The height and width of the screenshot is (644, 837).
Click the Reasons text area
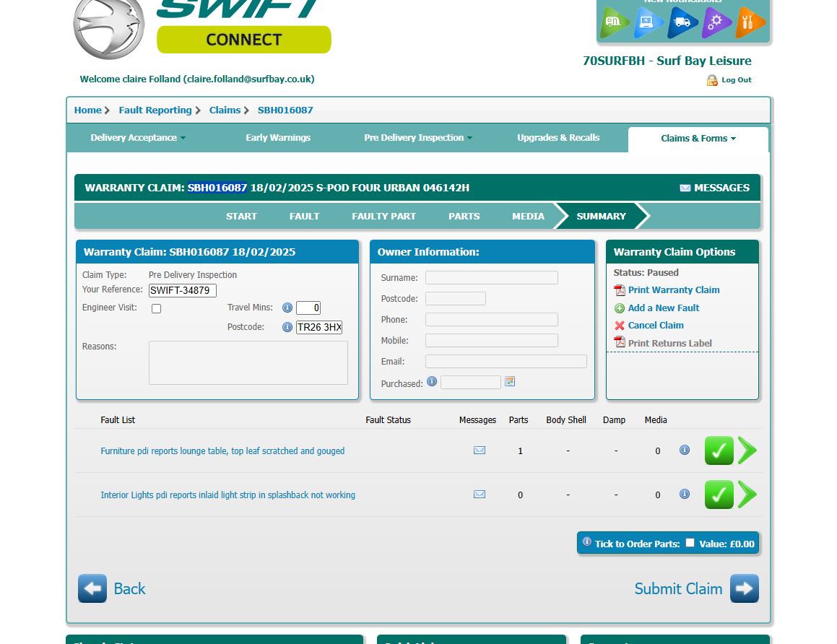coord(248,363)
